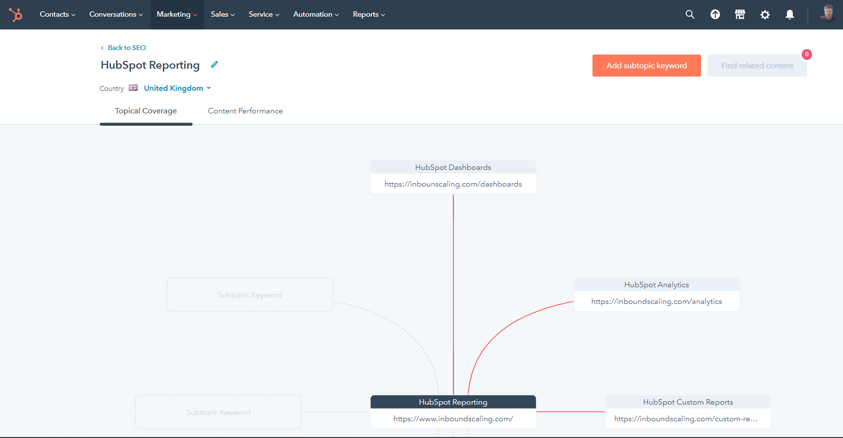Click the upper empty Subtopic Keyword placeholder
Screen dimensions: 843x438
coord(249,295)
